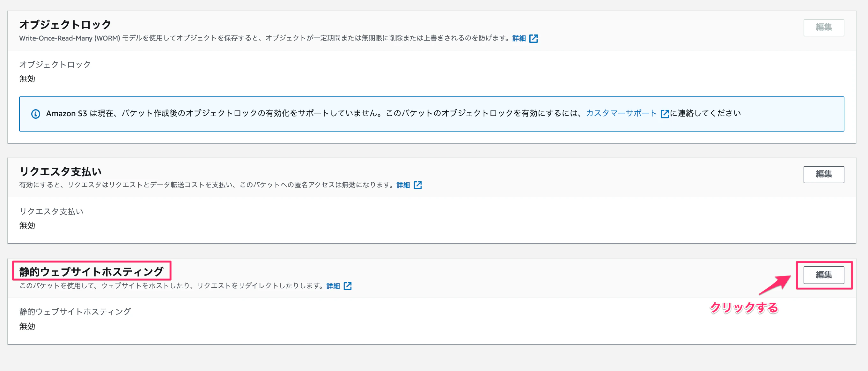This screenshot has height=371, width=868.
Task: Open the 詳細 link in オブジェクトロック description
Action: (519, 38)
